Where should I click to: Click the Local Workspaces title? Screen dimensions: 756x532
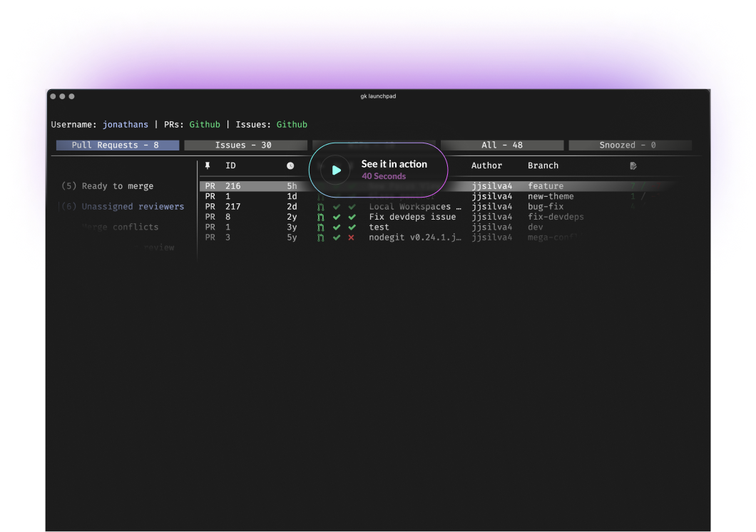click(414, 207)
